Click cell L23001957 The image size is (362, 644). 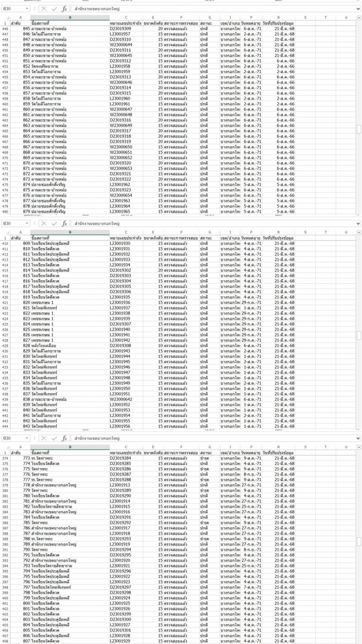pyautogui.click(x=126, y=34)
